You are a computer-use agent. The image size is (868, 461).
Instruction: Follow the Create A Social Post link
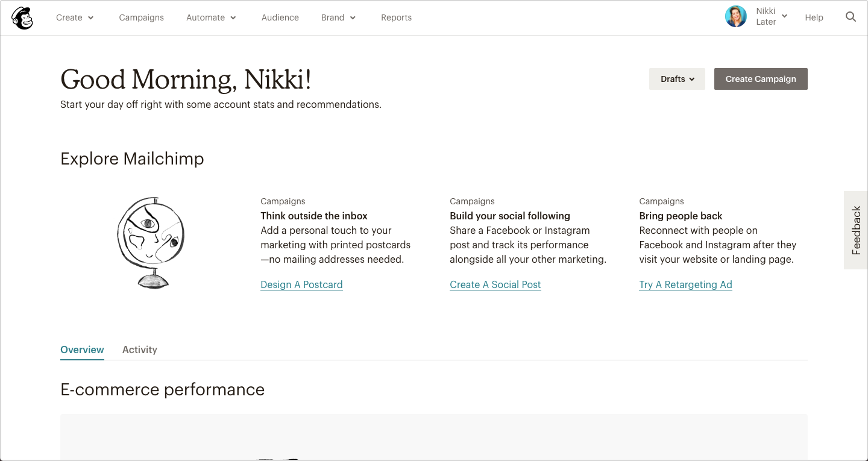tap(495, 284)
